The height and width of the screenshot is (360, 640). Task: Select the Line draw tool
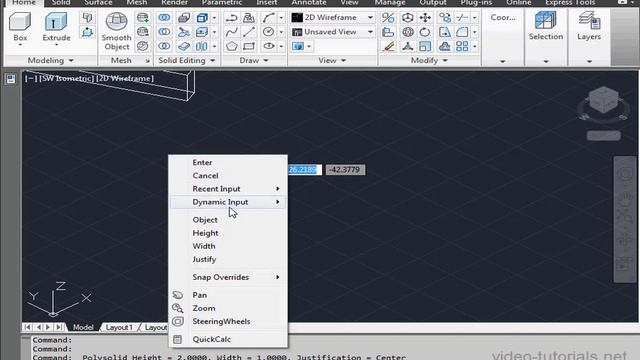[249, 32]
